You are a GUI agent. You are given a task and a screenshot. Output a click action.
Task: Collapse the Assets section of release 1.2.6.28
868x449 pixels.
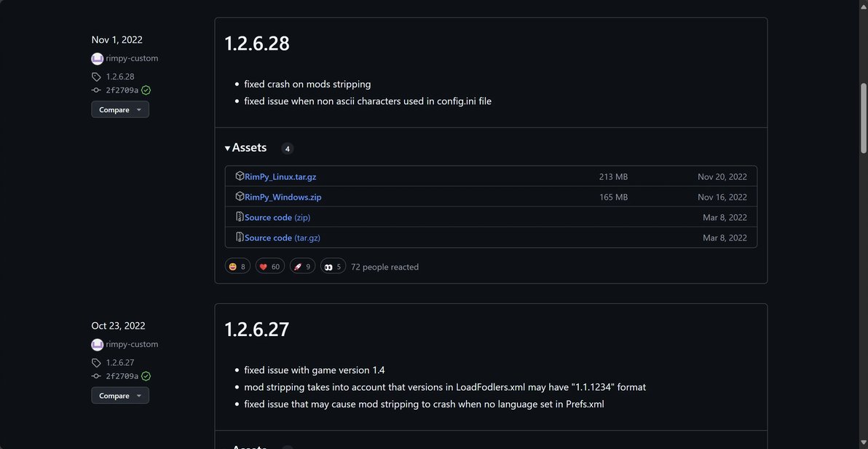[245, 148]
